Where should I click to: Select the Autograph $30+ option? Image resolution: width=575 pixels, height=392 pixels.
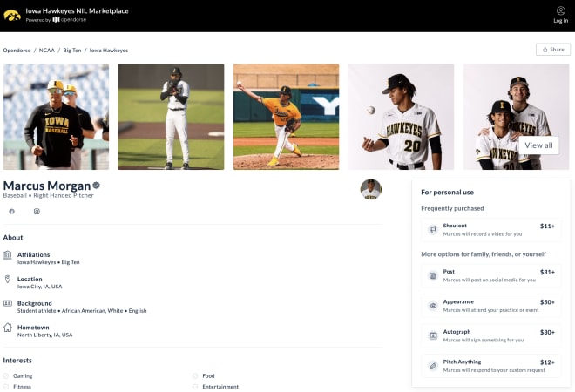pos(491,335)
